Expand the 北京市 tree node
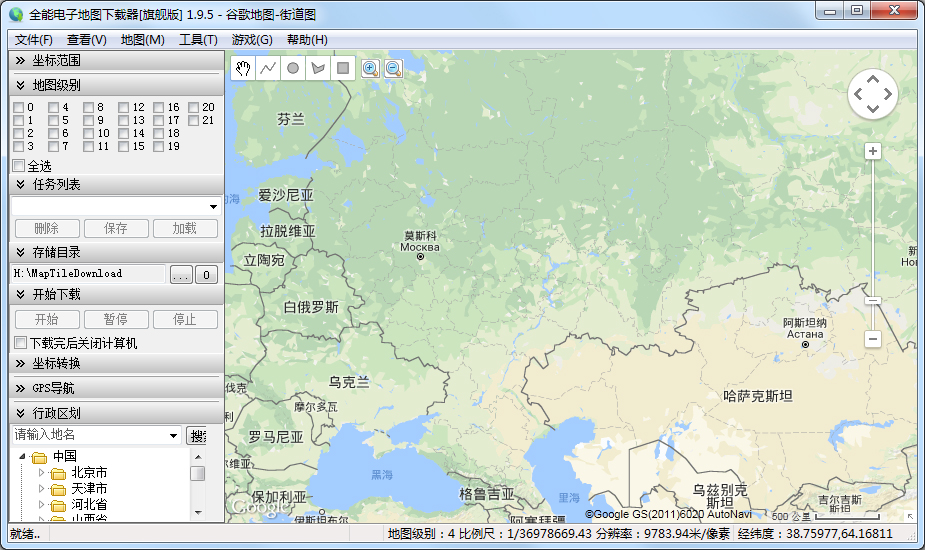The width and height of the screenshot is (925, 550). [x=41, y=473]
